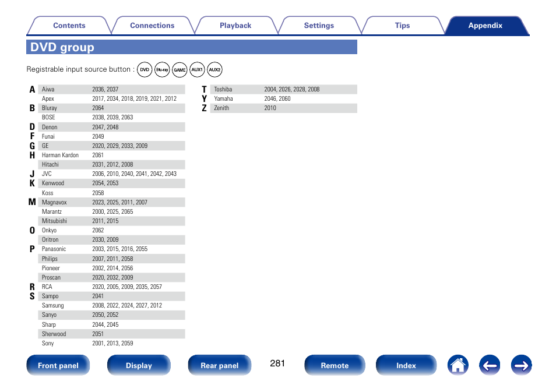Click the GE brand row

click(111, 146)
